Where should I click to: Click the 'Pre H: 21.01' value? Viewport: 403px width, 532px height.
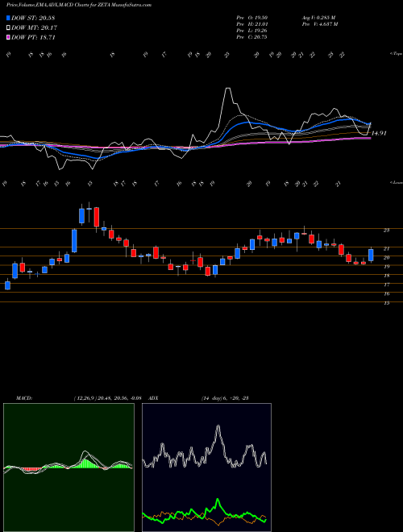coord(251,24)
